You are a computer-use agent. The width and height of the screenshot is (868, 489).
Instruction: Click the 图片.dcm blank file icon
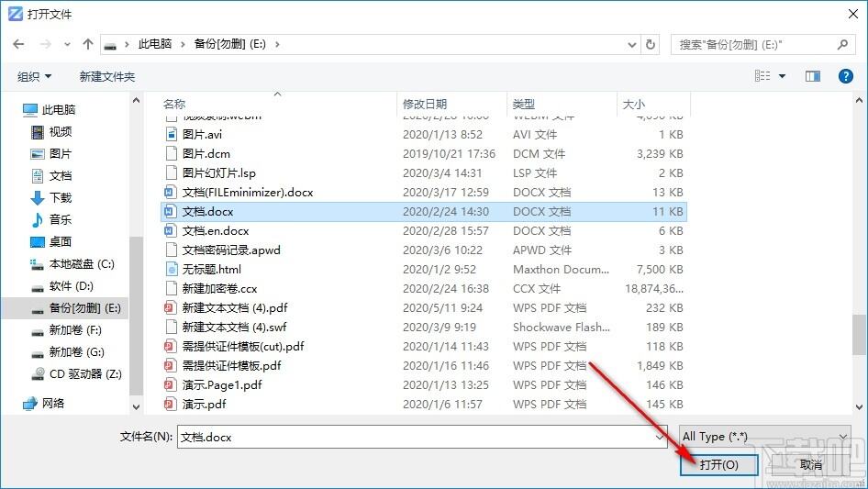coord(171,154)
